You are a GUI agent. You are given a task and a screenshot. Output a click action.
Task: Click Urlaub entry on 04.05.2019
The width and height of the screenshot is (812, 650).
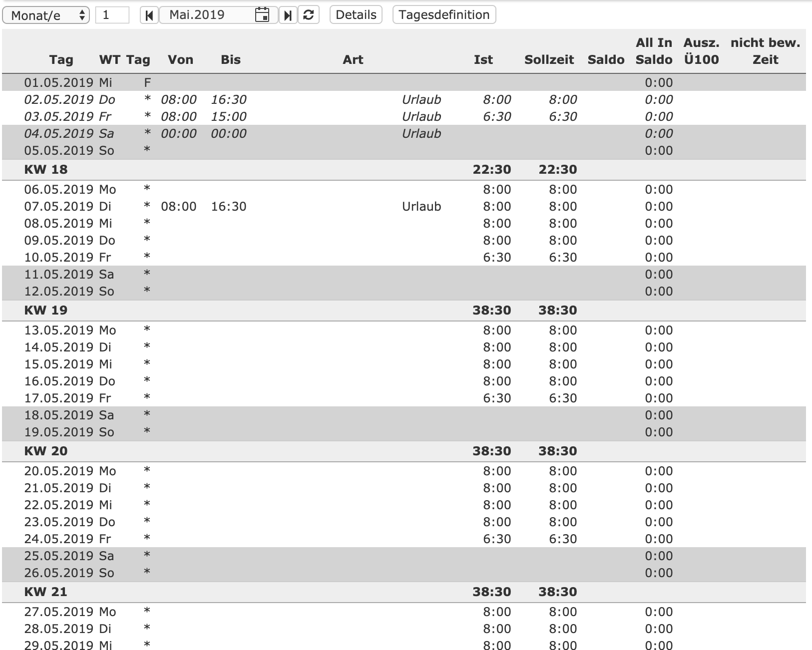(x=421, y=133)
